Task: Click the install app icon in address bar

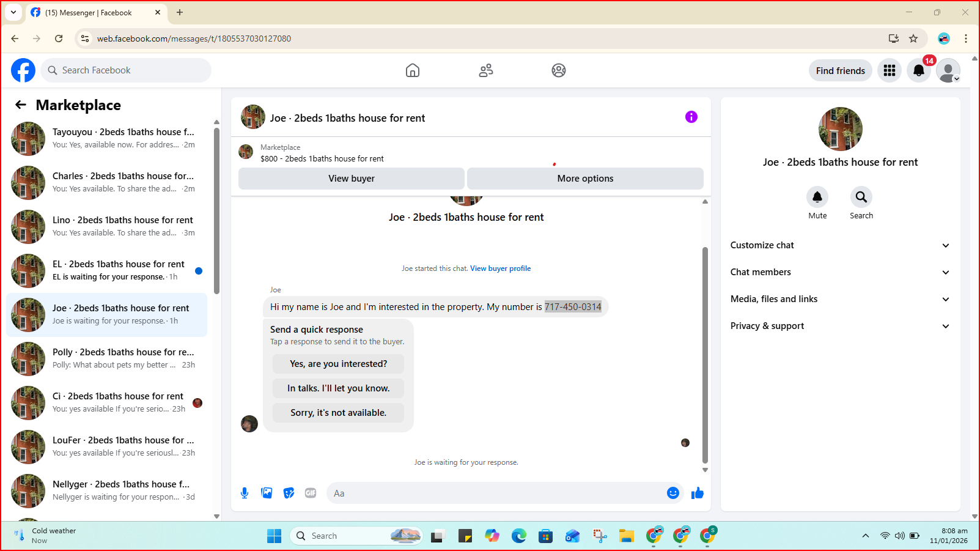Action: tap(894, 39)
